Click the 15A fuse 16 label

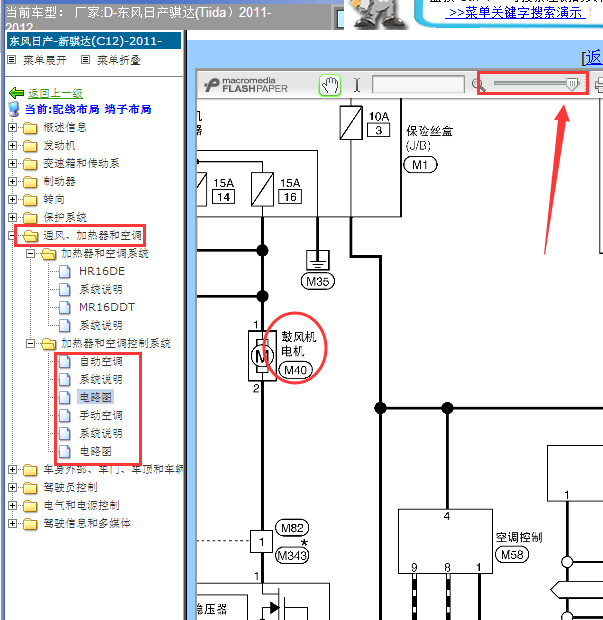click(x=290, y=190)
